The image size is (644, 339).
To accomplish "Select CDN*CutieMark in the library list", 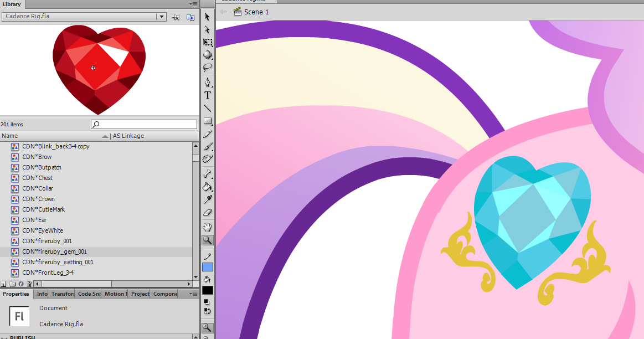I will (43, 209).
